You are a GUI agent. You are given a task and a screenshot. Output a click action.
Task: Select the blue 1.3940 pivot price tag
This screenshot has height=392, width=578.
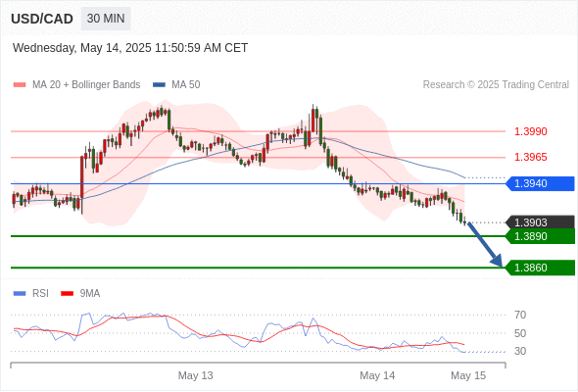click(x=540, y=183)
